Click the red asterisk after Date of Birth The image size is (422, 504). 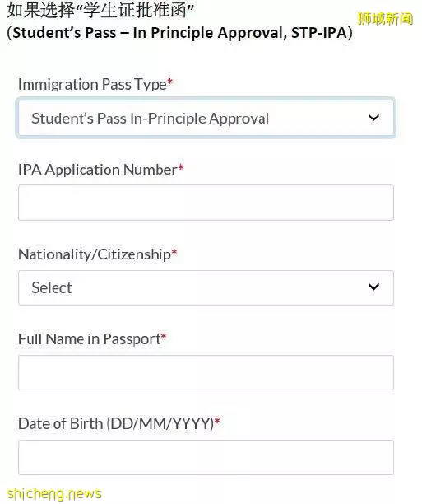coord(217,421)
